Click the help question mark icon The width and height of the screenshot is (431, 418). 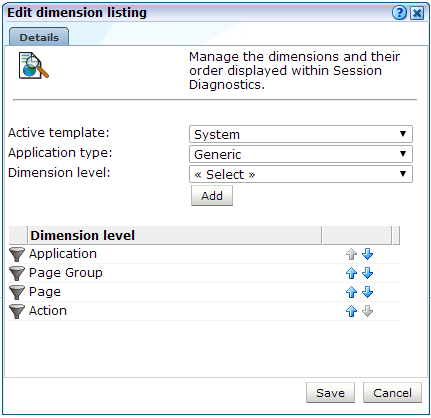click(399, 13)
